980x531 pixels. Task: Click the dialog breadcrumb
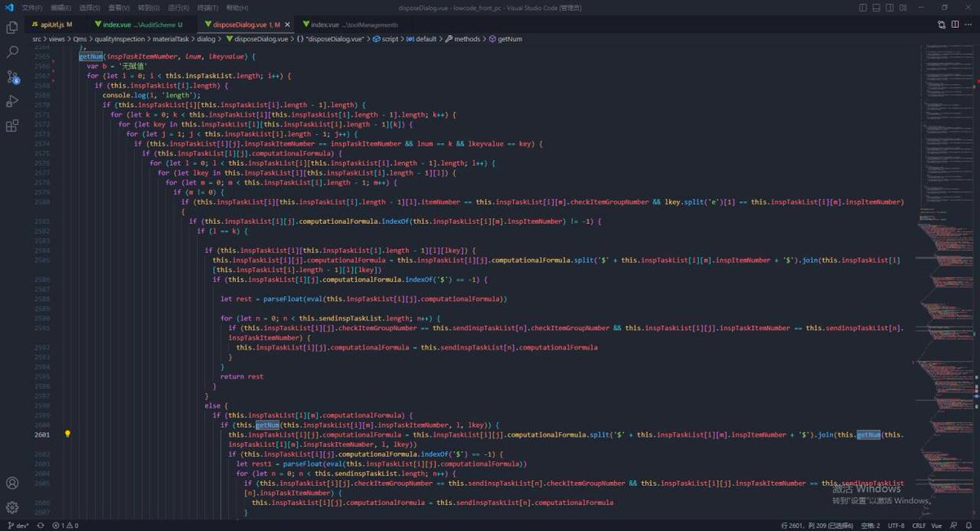click(206, 38)
